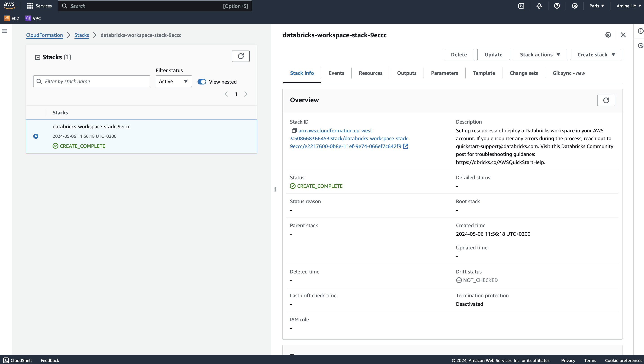Image resolution: width=644 pixels, height=364 pixels.
Task: Open Cookie preferences in footer
Action: [623, 360]
